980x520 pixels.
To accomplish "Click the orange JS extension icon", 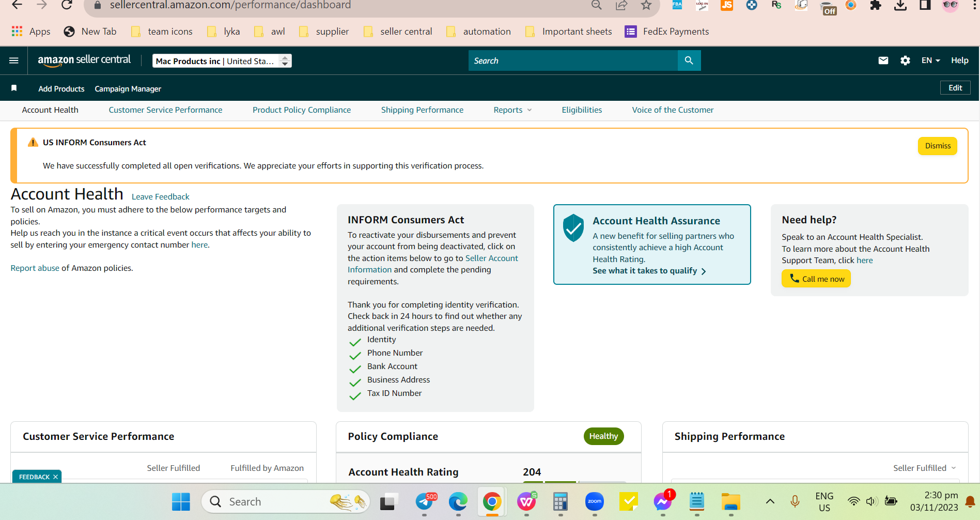I will click(727, 5).
